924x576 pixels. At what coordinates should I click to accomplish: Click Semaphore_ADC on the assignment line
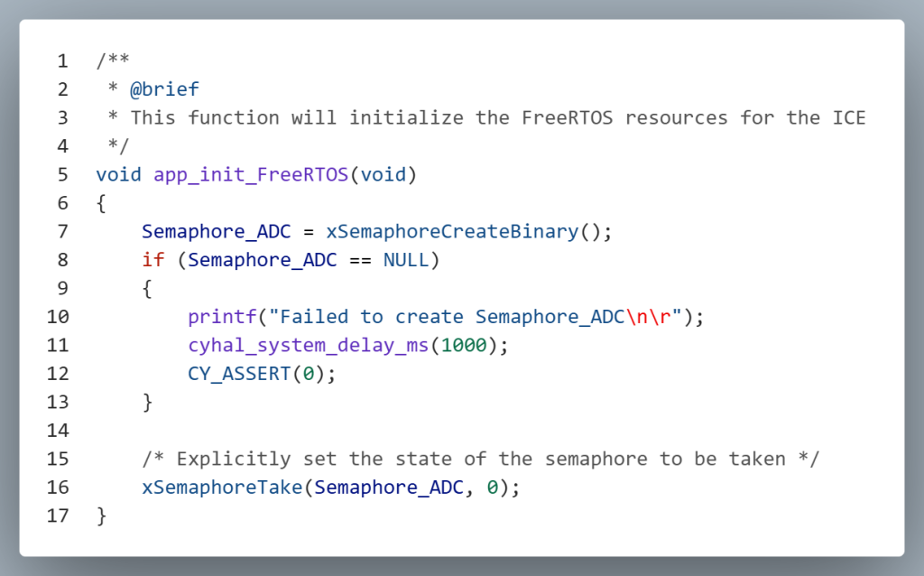[x=217, y=231]
